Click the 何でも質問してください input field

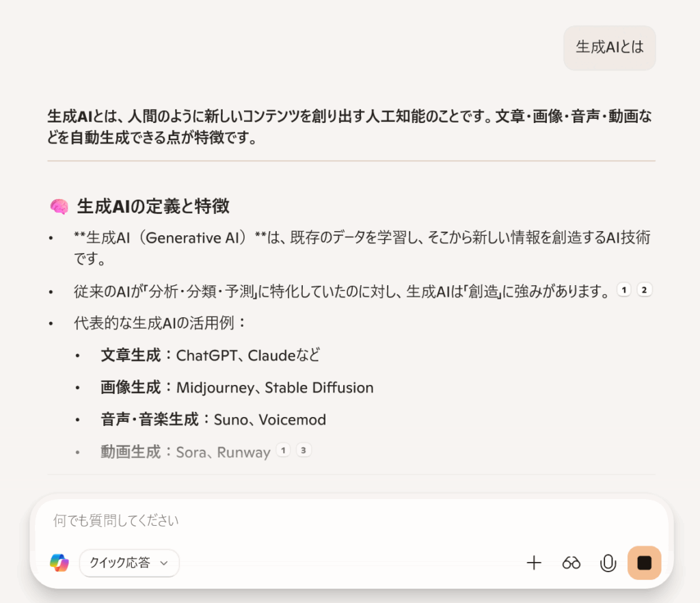[273, 520]
